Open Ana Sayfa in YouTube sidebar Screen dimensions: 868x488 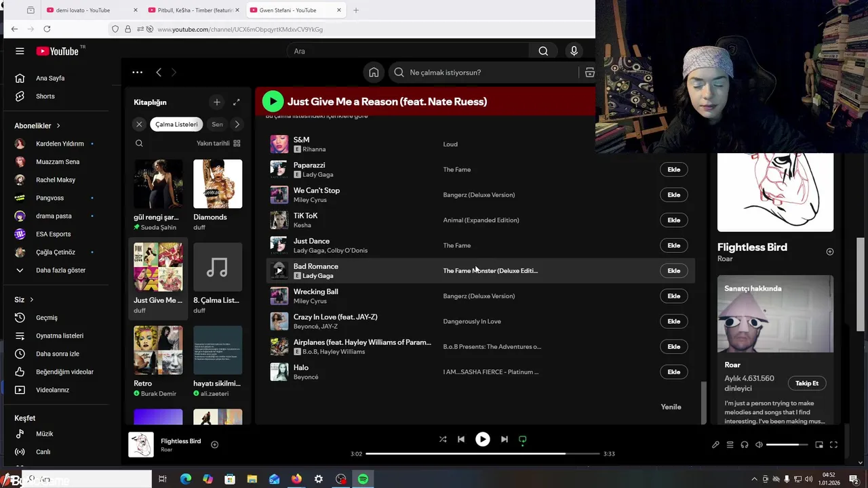[x=50, y=78]
